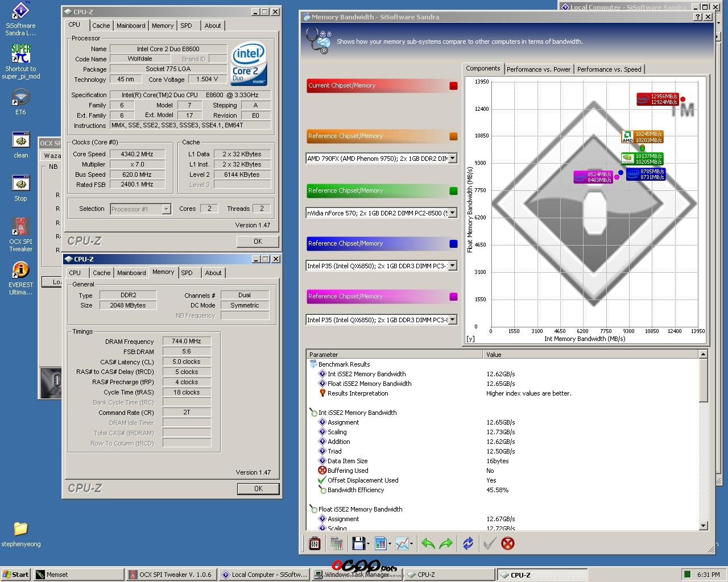Viewport: 728px width, 582px height.
Task: Open line graph options dropdown arrow
Action: pos(411,544)
